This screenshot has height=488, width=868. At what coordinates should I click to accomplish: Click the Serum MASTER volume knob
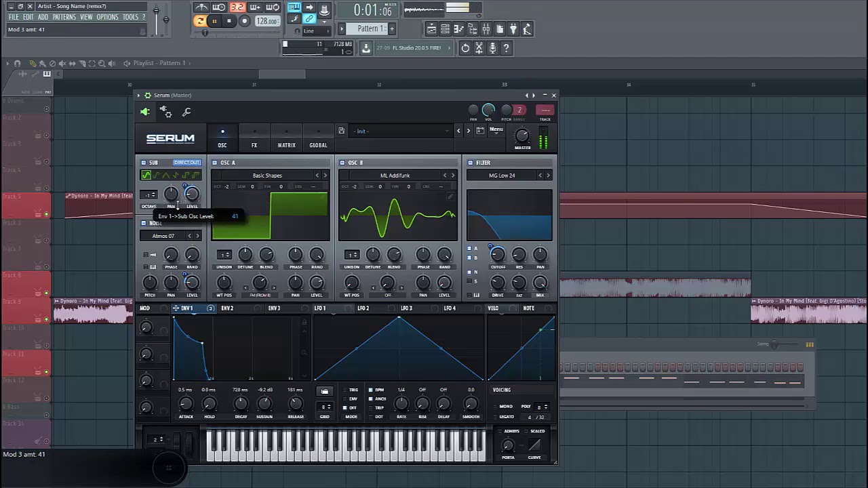pyautogui.click(x=522, y=135)
